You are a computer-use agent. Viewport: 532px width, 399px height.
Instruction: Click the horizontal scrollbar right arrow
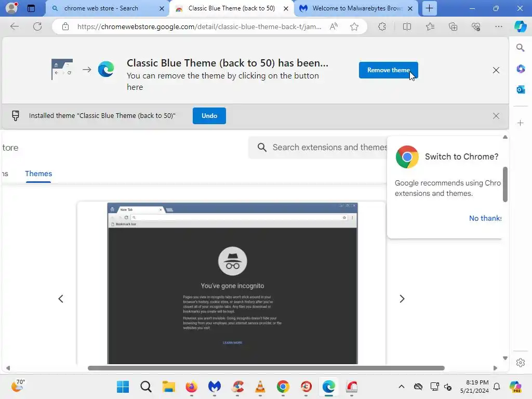click(x=495, y=368)
